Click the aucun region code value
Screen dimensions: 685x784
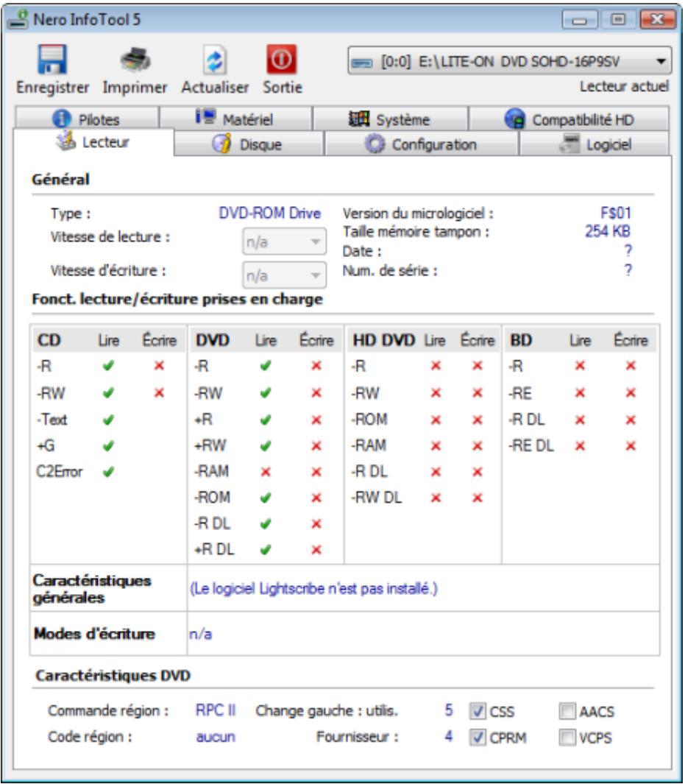pyautogui.click(x=216, y=737)
